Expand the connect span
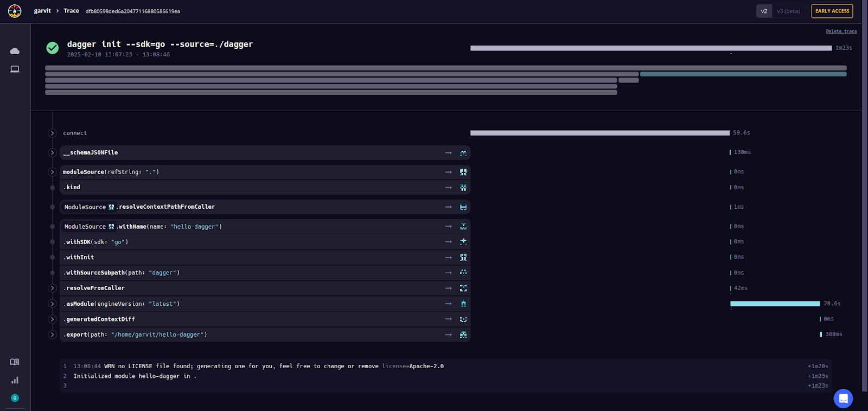The image size is (868, 411). [53, 133]
